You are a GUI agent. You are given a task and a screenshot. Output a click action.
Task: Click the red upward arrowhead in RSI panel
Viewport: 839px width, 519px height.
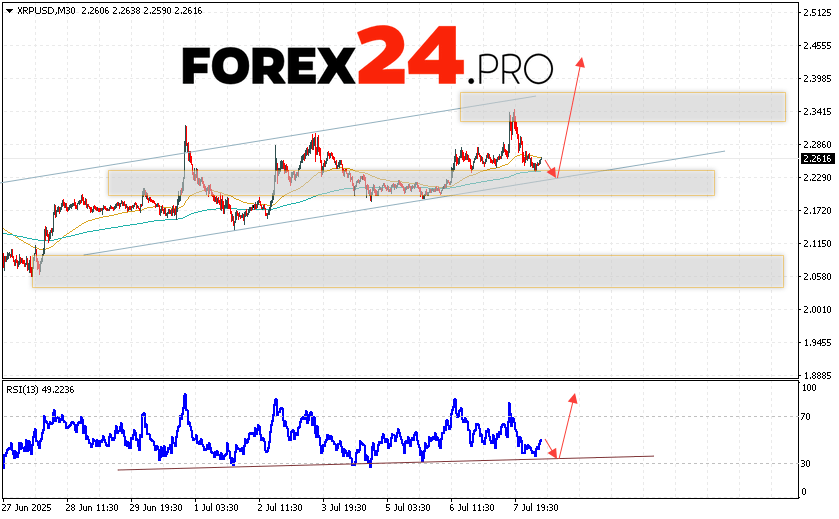click(573, 397)
